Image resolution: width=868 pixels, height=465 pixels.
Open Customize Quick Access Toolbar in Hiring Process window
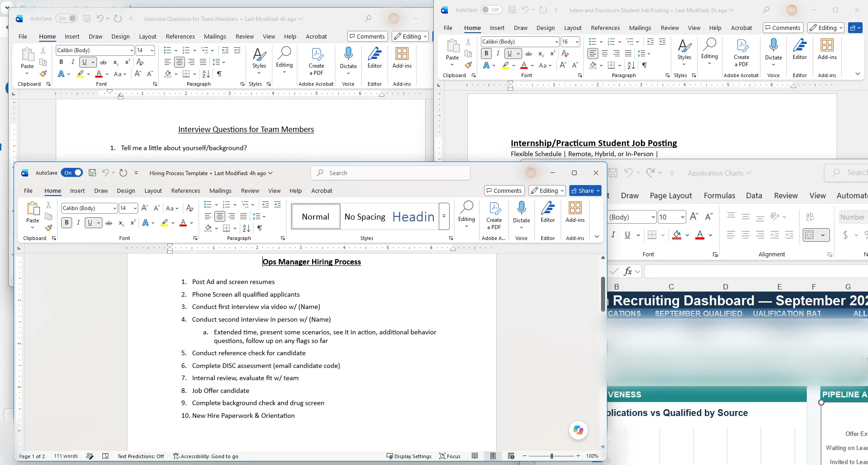tap(136, 173)
